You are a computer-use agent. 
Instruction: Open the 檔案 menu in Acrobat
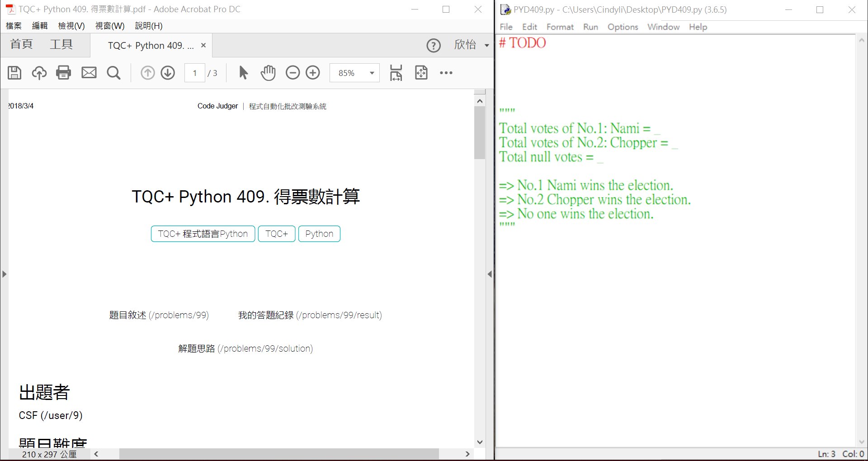(14, 26)
